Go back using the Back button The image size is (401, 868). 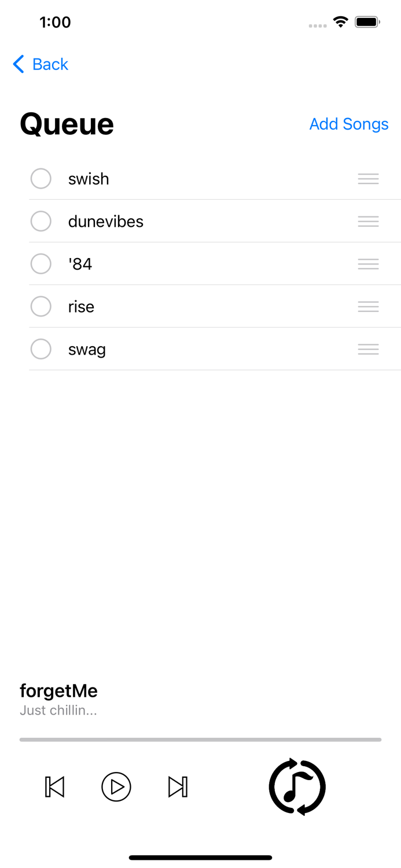click(41, 64)
